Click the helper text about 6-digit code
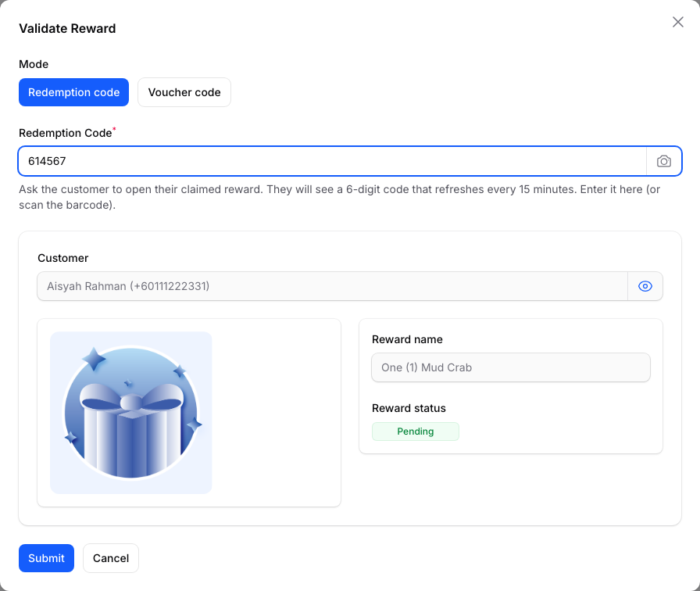This screenshot has height=591, width=700. click(x=339, y=197)
